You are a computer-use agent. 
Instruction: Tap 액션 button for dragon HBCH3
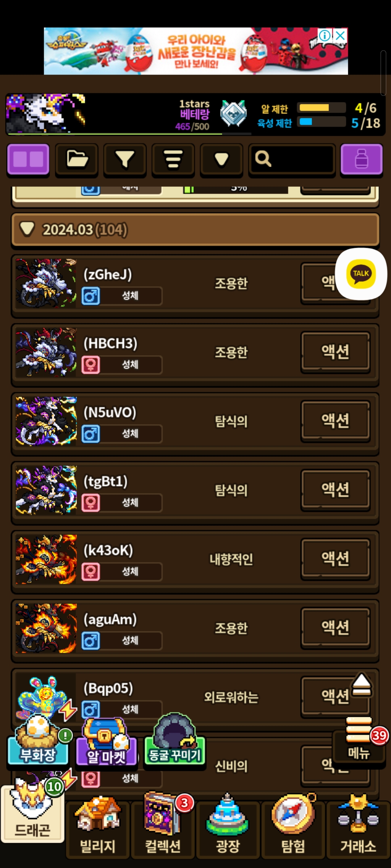click(335, 352)
